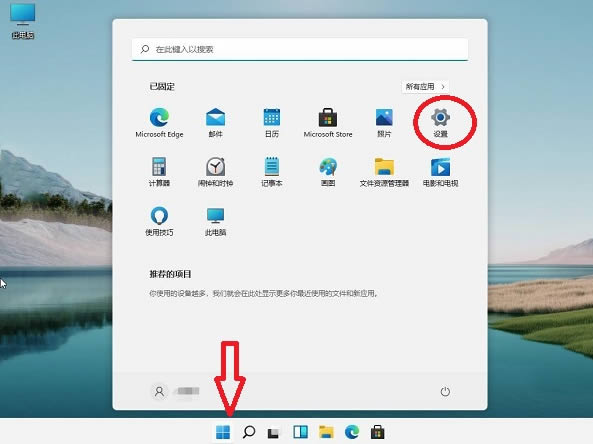Click the 推荐的项目 recommended heading
This screenshot has height=444, width=593.
170,274
